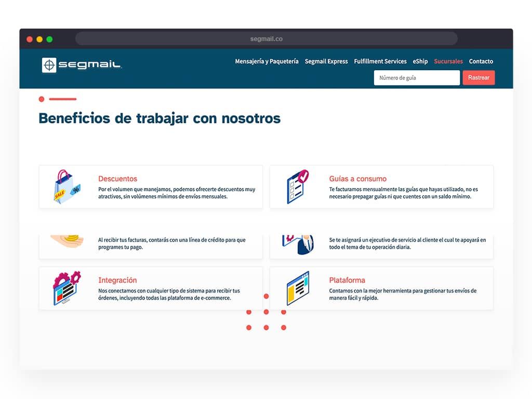Open the Contacto page

[x=481, y=61]
